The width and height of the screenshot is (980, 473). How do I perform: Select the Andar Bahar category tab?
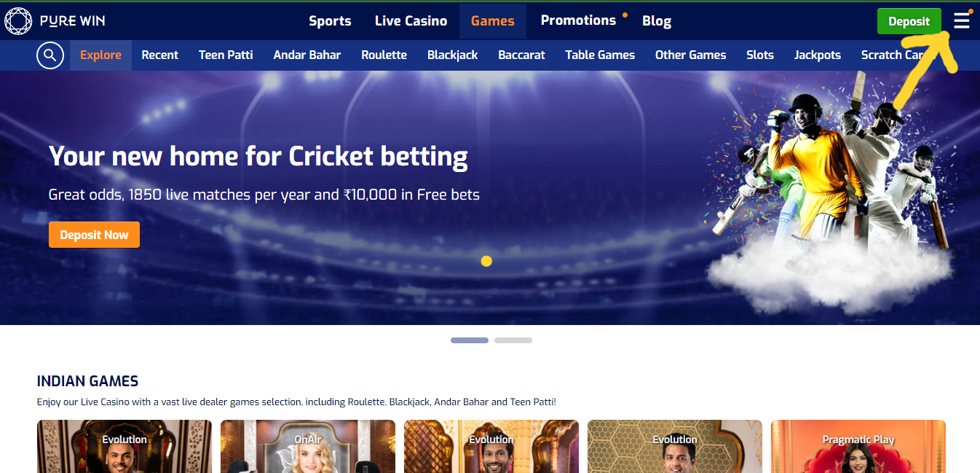point(307,55)
